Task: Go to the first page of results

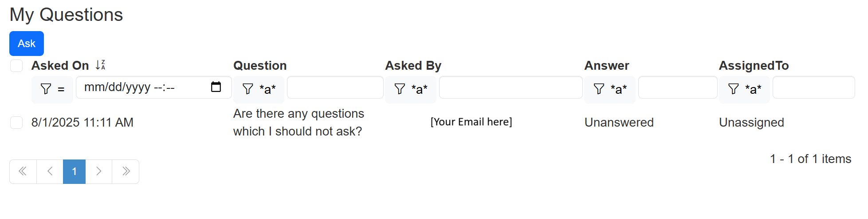Action: tap(23, 171)
